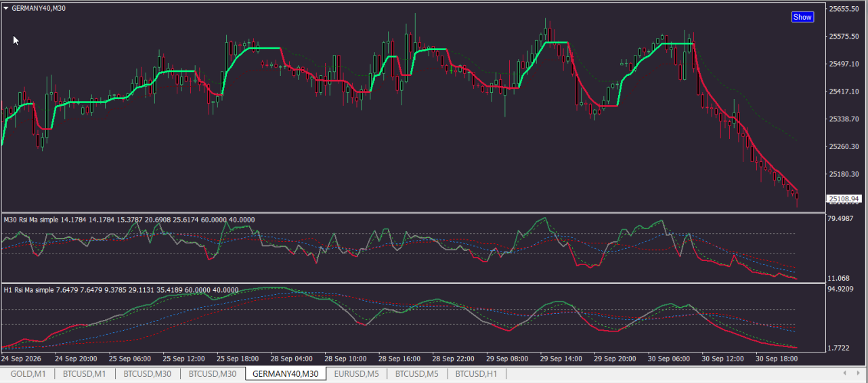Switch to the GOLD,M1 chart tab
The height and width of the screenshot is (383, 868).
28,374
